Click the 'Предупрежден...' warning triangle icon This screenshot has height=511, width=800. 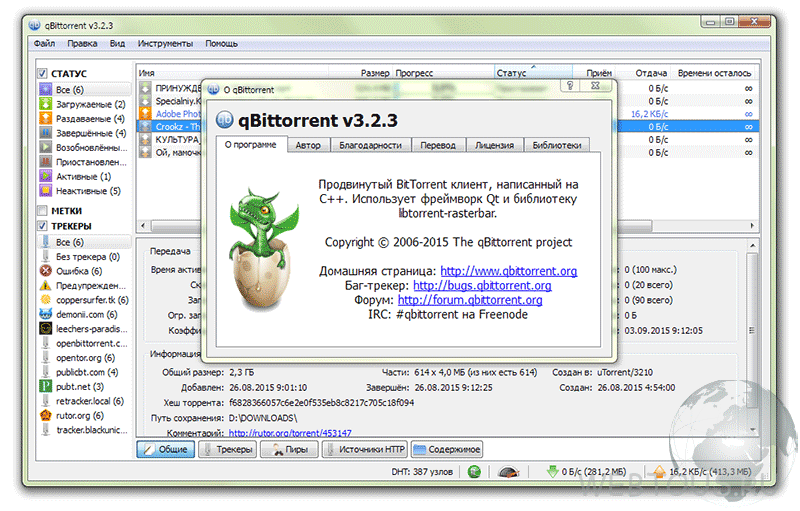click(45, 286)
